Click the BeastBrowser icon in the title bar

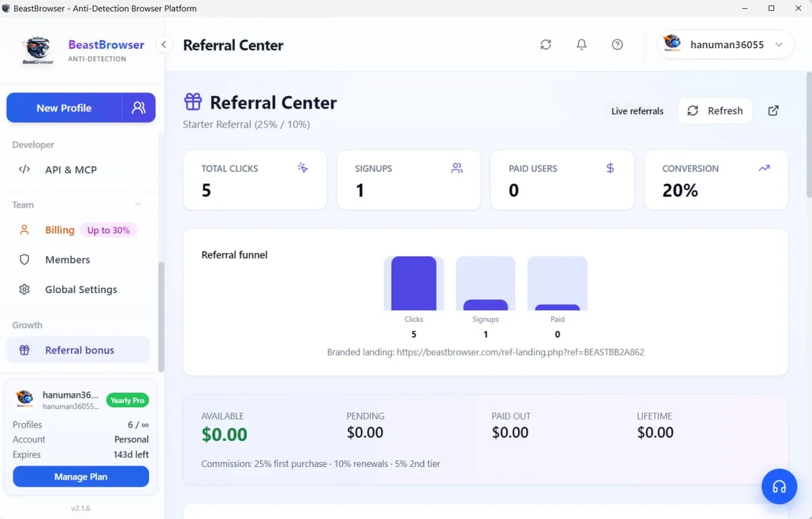tap(6, 8)
